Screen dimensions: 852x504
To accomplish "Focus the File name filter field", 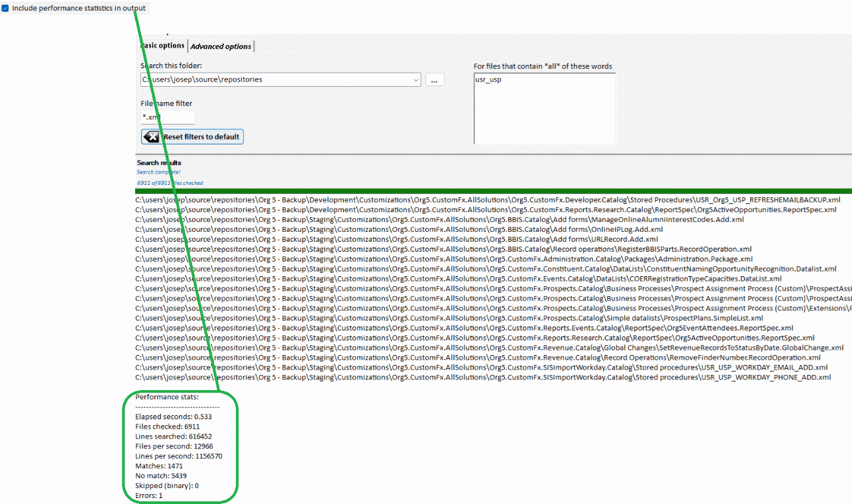I will pos(168,117).
